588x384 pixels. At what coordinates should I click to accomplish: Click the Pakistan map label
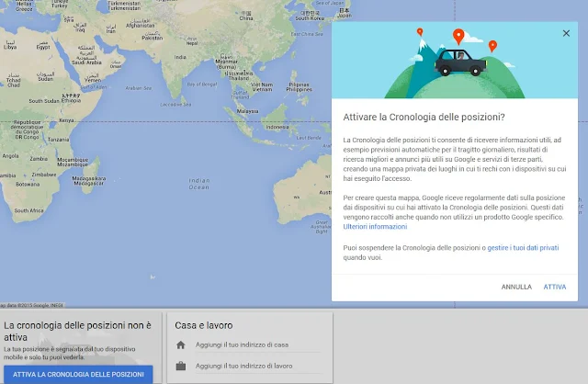click(x=153, y=38)
